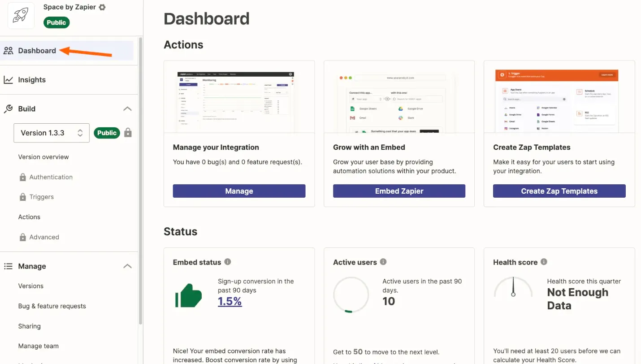Open Manage team
The height and width of the screenshot is (364, 641).
(39, 346)
